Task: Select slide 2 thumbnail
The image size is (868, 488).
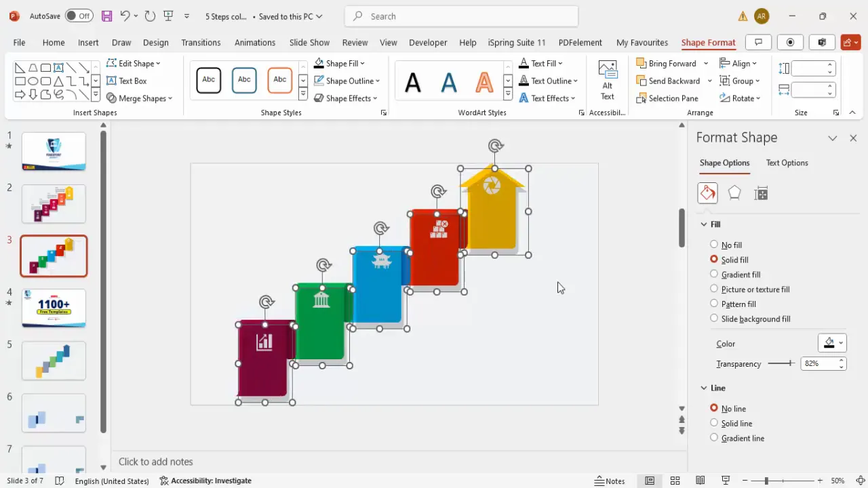Action: pos(54,203)
